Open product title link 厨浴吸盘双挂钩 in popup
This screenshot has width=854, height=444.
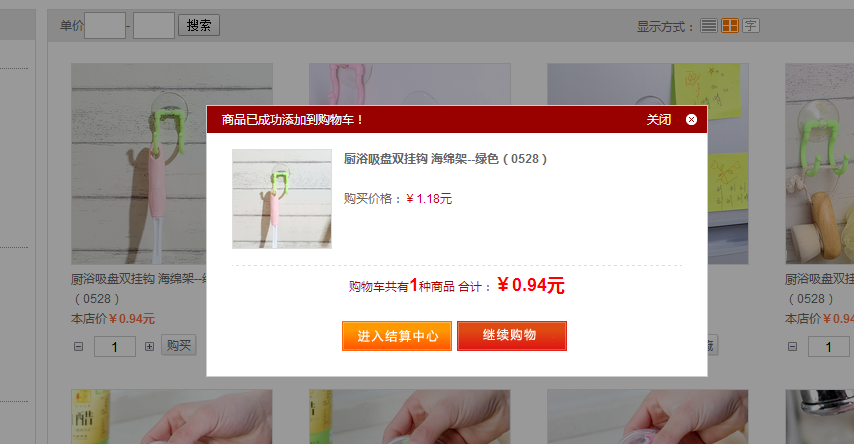click(x=445, y=159)
